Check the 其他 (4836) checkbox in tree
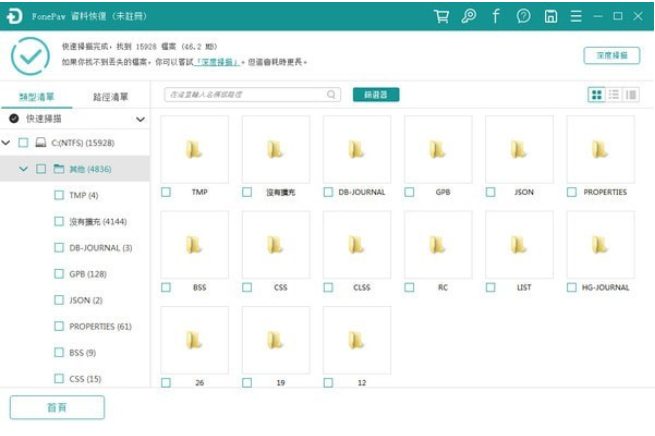Viewport: 655px width, 436px height. (41, 169)
